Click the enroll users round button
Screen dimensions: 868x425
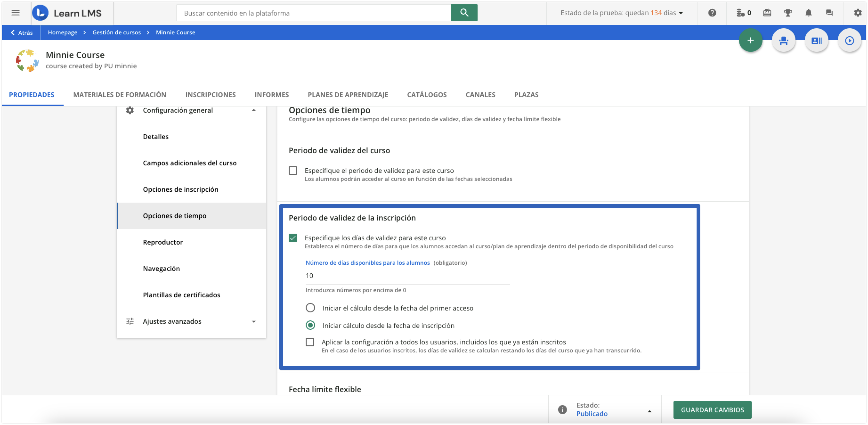783,41
